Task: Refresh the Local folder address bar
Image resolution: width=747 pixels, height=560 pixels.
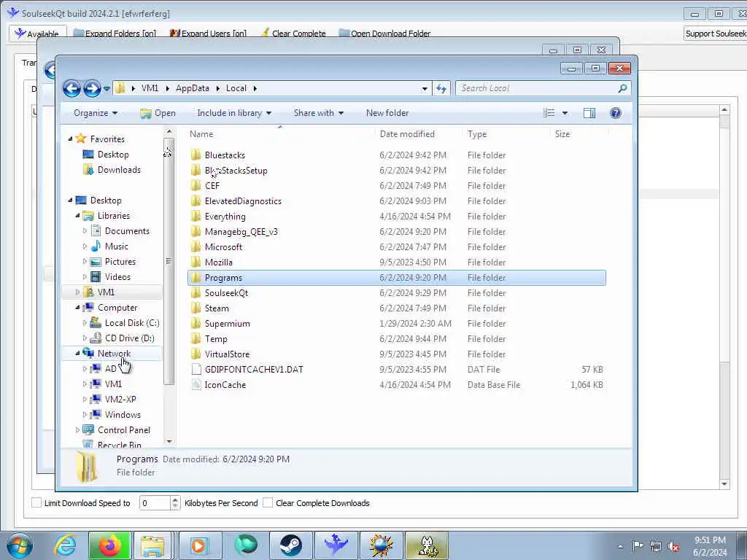Action: click(441, 88)
